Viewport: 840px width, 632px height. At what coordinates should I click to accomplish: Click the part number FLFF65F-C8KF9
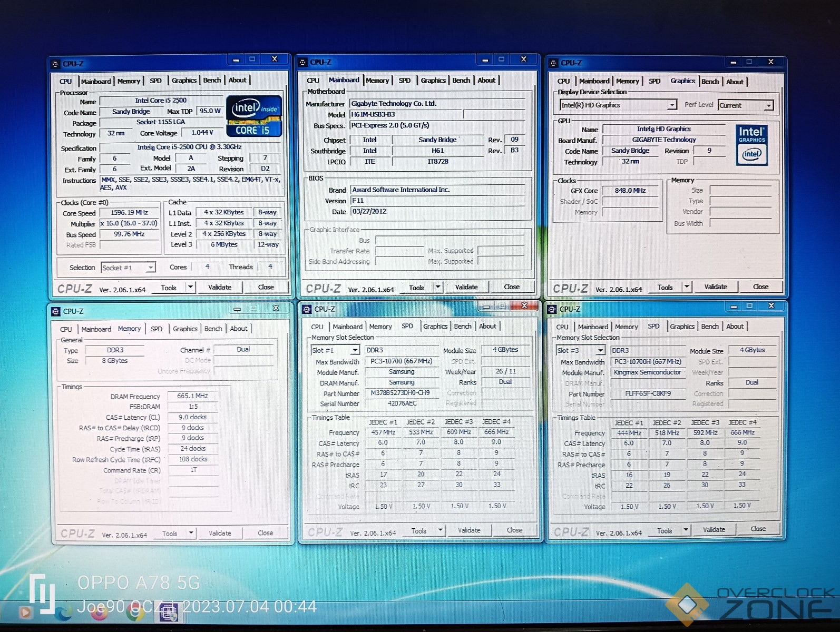pos(648,393)
